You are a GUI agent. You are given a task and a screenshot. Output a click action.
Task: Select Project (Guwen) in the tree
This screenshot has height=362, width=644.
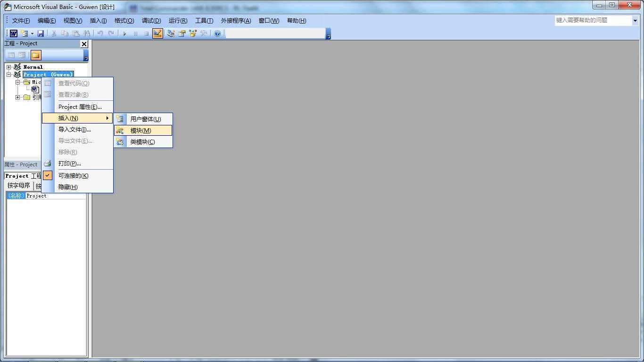click(x=48, y=74)
